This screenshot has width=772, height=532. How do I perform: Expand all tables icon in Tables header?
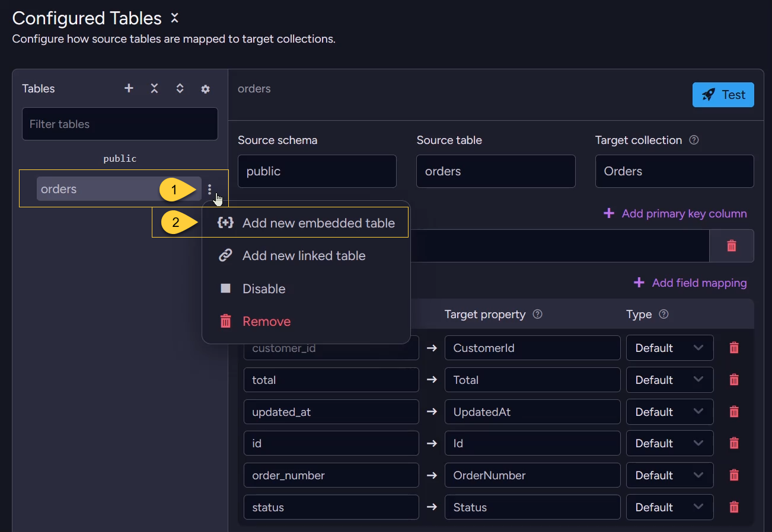[x=180, y=88]
